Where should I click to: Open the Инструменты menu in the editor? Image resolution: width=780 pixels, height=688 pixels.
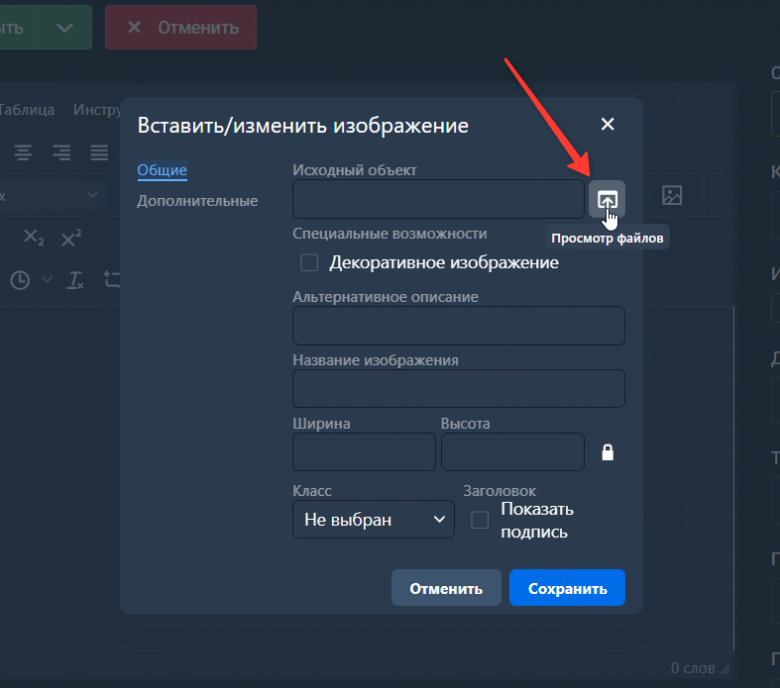[x=97, y=110]
